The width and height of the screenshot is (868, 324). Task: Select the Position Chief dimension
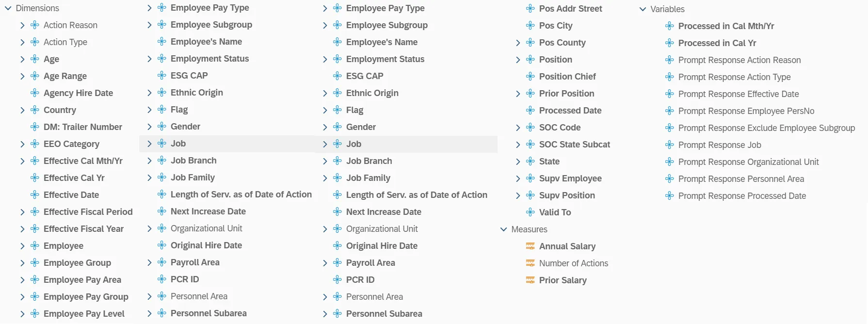tap(567, 77)
